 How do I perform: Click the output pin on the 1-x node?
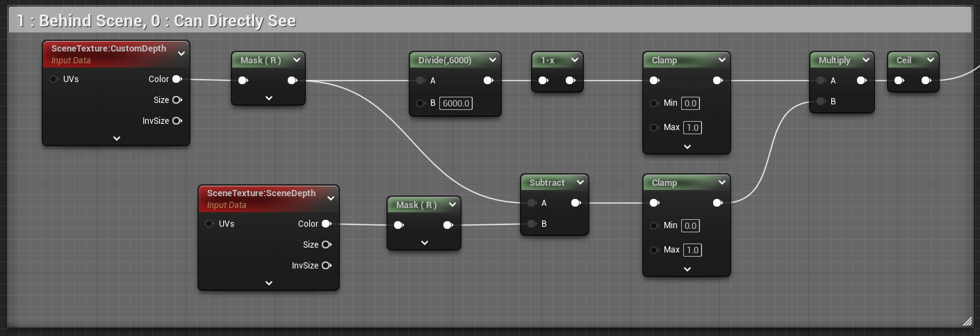[571, 81]
